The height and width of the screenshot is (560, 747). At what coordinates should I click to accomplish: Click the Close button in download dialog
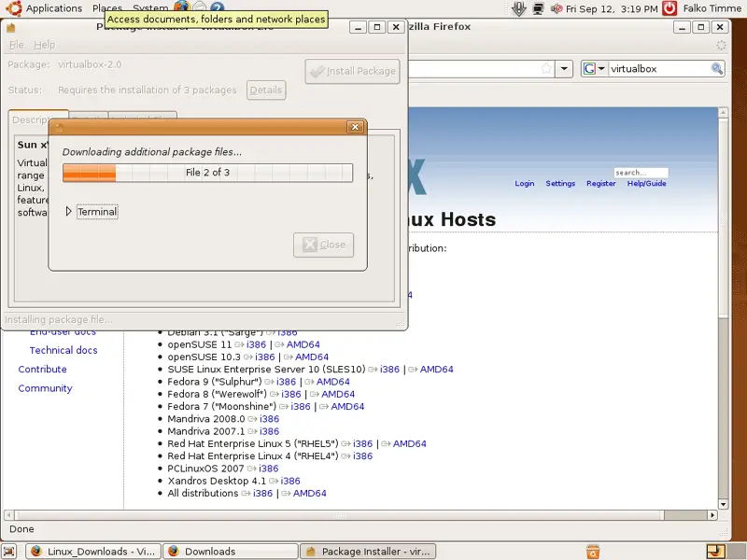[323, 245]
